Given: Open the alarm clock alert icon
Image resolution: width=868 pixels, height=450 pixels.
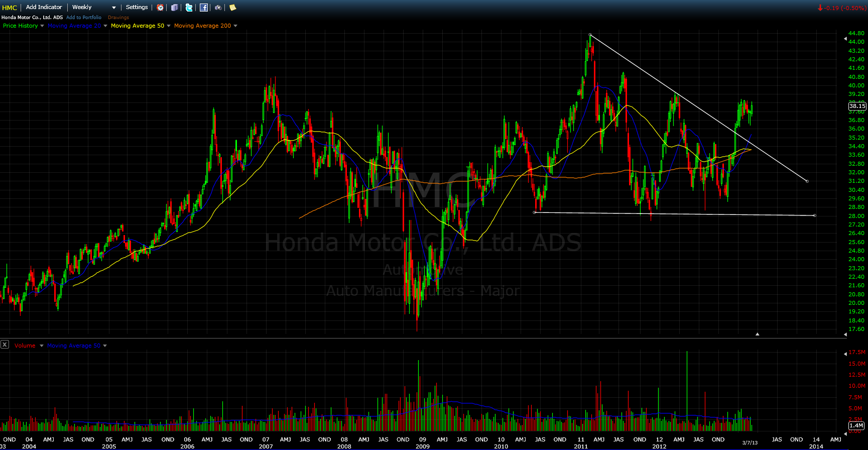Looking at the screenshot, I should pyautogui.click(x=160, y=8).
